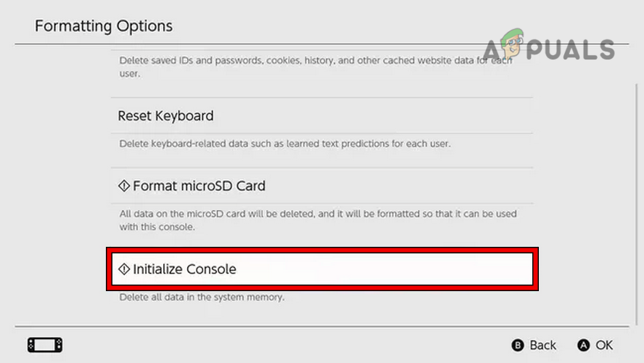Click the handheld console icon in footer
644x363 pixels.
[45, 345]
